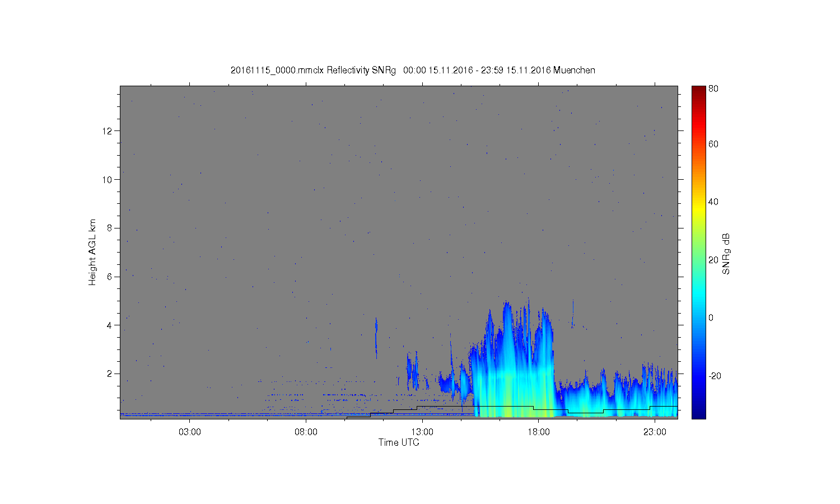Click the height tick label 6

(x=110, y=277)
